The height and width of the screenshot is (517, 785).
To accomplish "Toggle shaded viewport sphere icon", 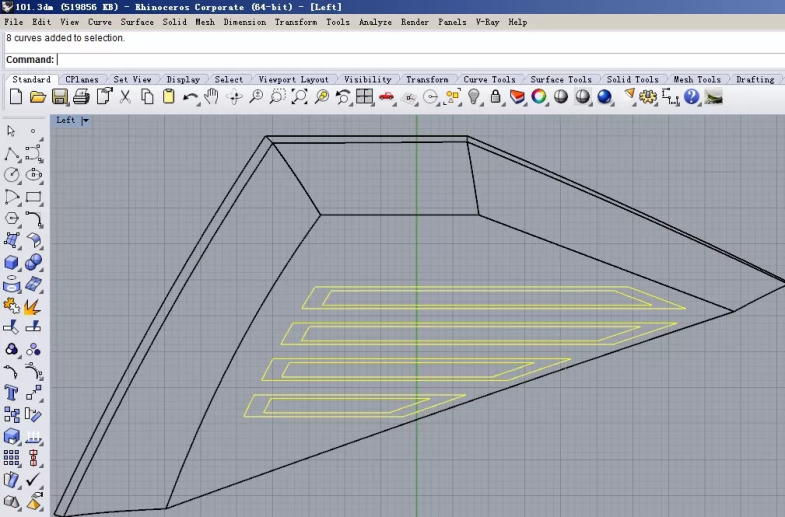I will tap(561, 97).
